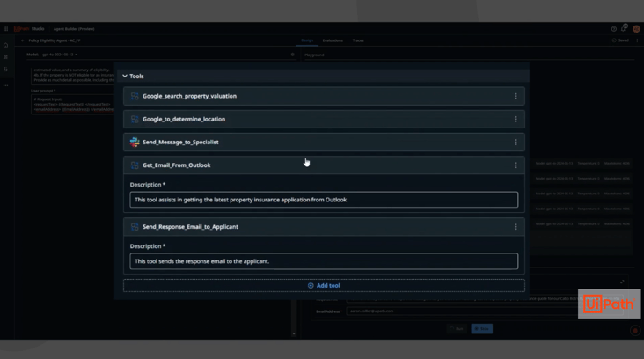Open the notifications bell icon
644x359 pixels.
tap(624, 28)
